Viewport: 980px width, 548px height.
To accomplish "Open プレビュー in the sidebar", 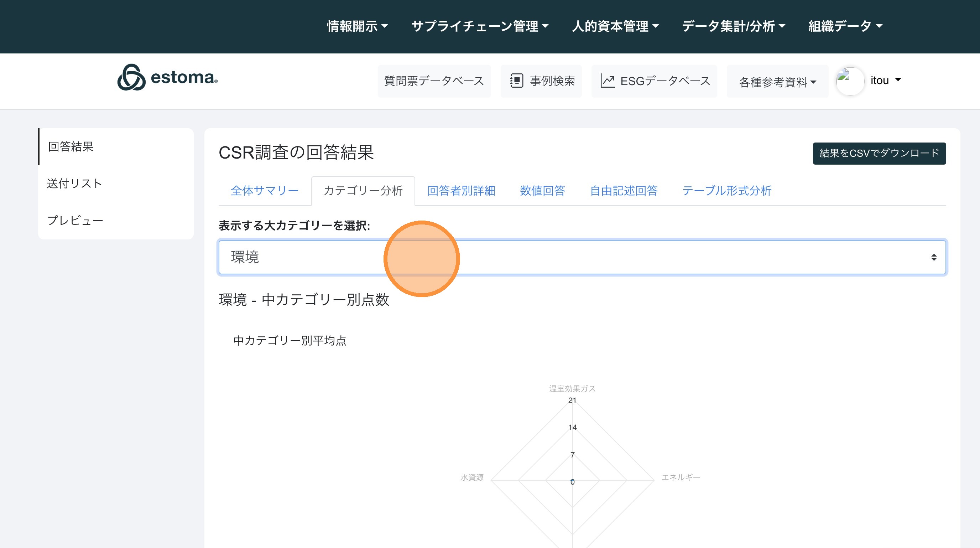I will (75, 220).
